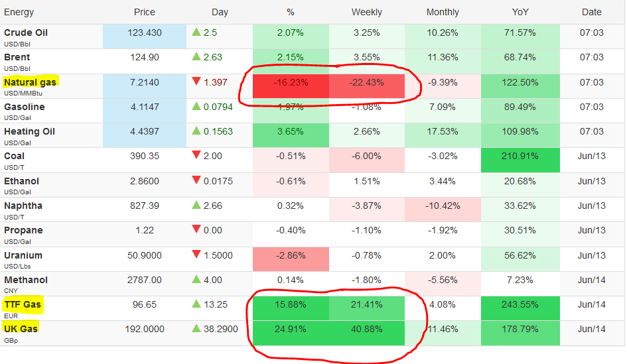Sort table by YoY column header
Screen dimensions: 627x364
point(520,12)
